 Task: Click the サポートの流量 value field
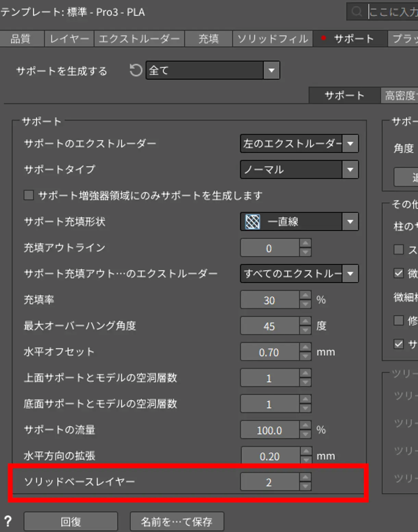(269, 430)
